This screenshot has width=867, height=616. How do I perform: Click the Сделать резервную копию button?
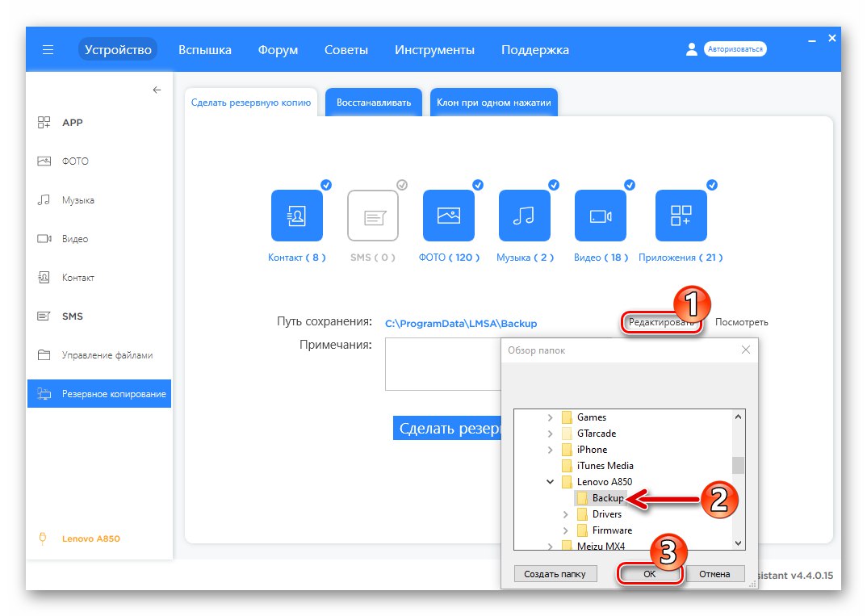(x=447, y=428)
